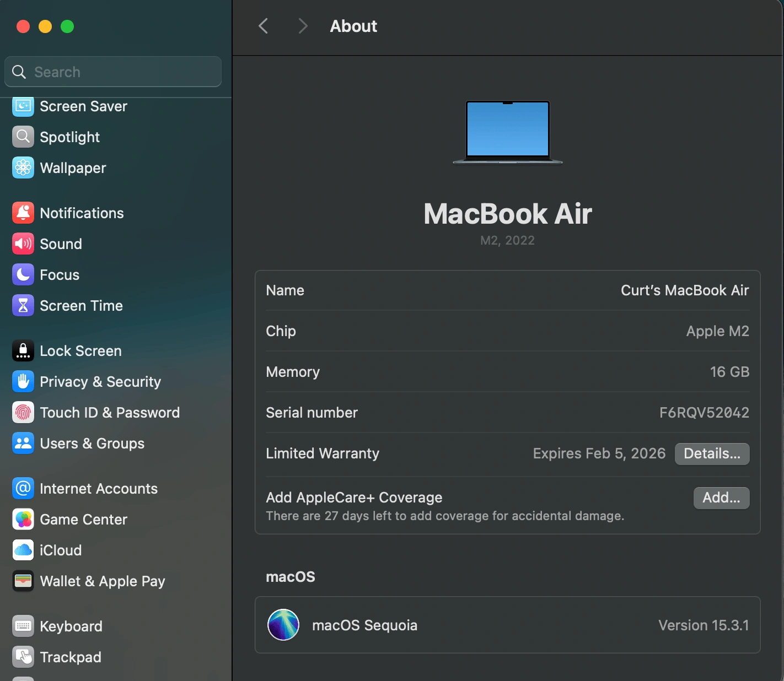The height and width of the screenshot is (681, 784).
Task: Open the Sound speaker icon
Action: click(x=23, y=244)
